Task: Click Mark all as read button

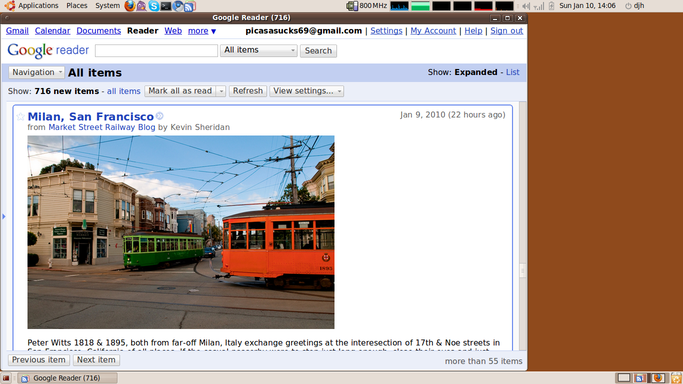Action: pos(180,91)
